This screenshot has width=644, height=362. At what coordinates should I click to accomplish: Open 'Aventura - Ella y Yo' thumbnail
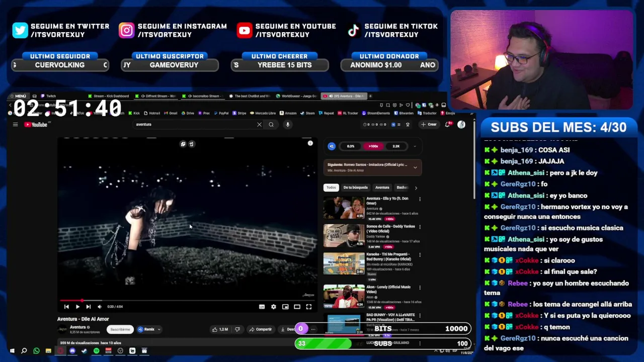click(344, 207)
